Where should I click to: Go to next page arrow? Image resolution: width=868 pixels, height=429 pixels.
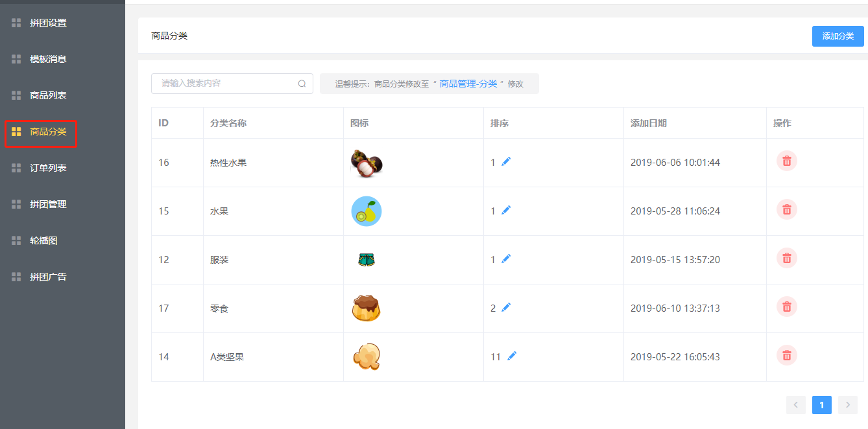847,405
